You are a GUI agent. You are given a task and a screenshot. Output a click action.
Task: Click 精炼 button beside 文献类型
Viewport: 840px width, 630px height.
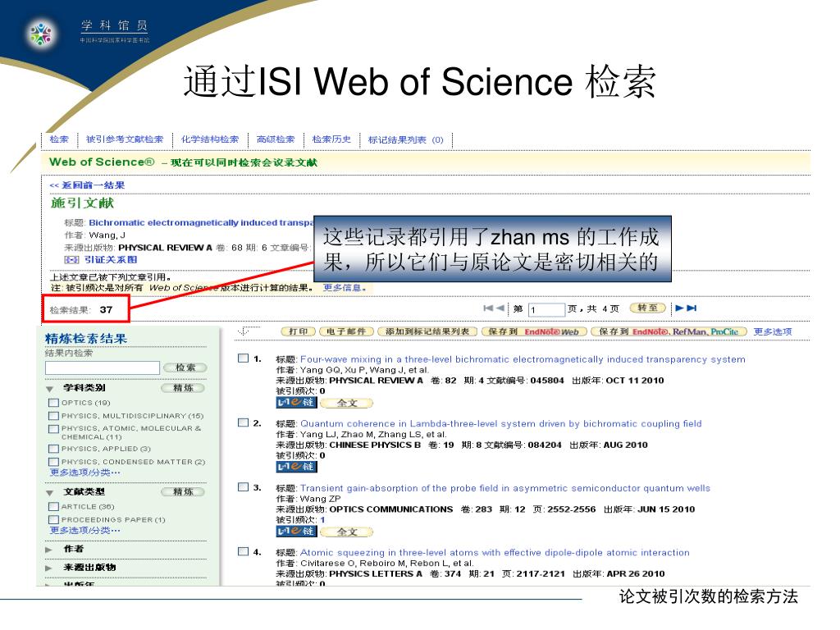(x=183, y=492)
